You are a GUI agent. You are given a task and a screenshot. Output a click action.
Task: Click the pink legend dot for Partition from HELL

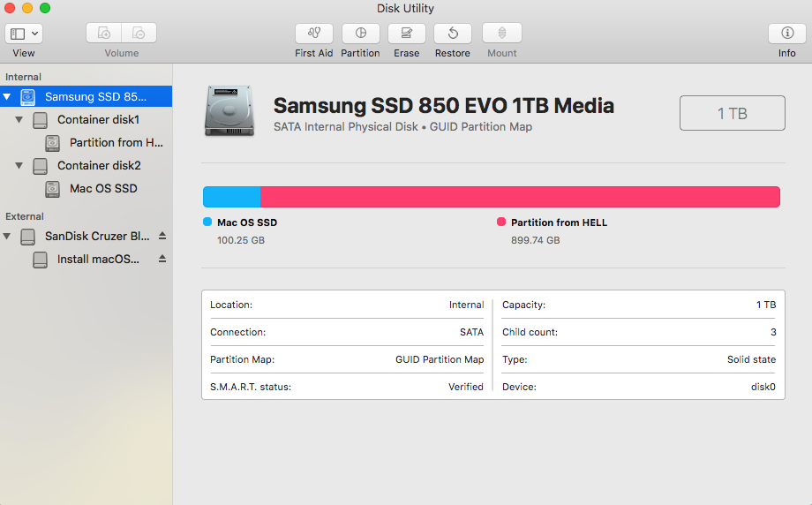coord(501,222)
